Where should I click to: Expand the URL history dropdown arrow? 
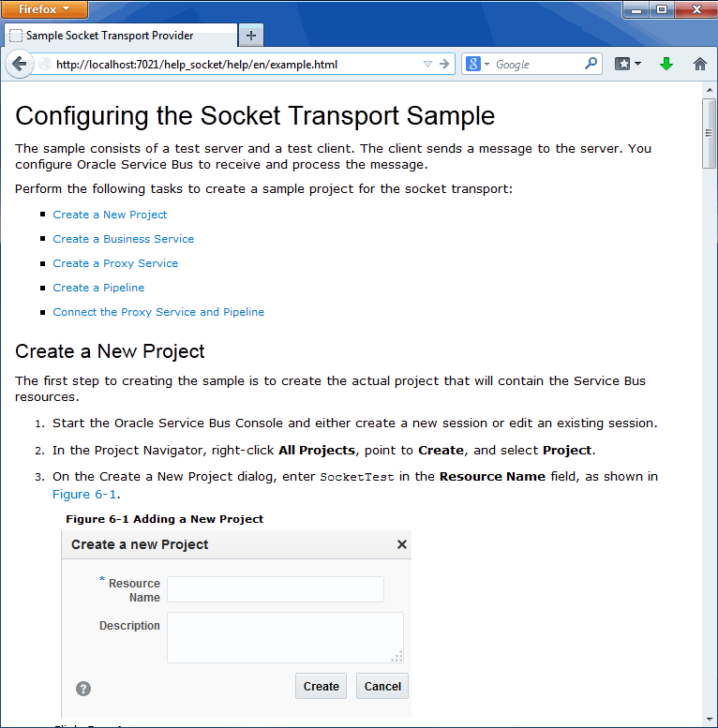[x=427, y=64]
